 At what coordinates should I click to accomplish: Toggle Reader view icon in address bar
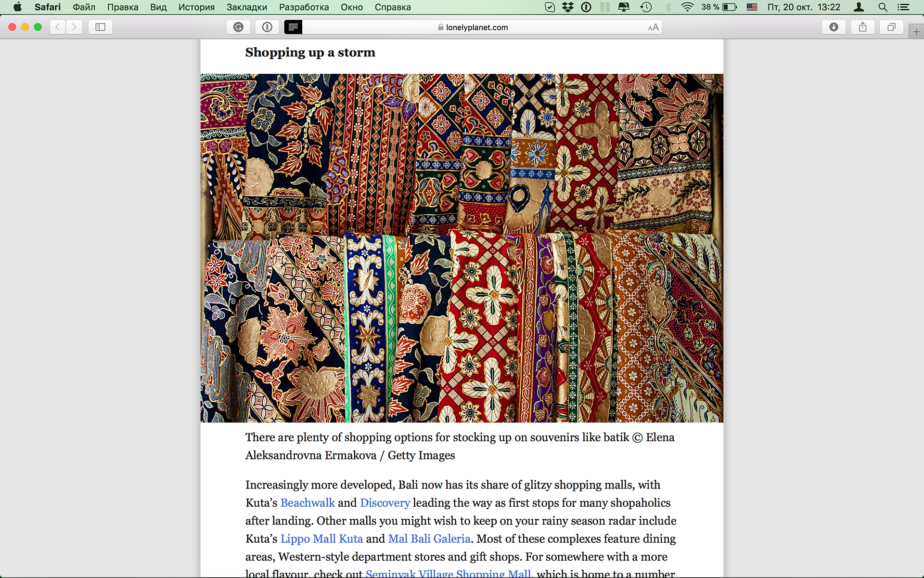click(x=293, y=27)
